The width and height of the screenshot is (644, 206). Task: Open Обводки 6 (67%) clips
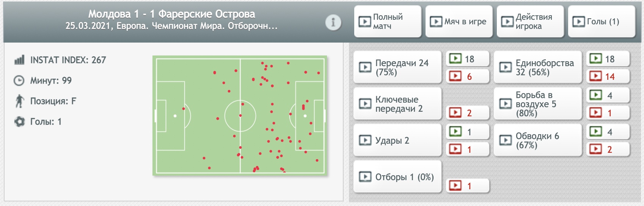538,140
